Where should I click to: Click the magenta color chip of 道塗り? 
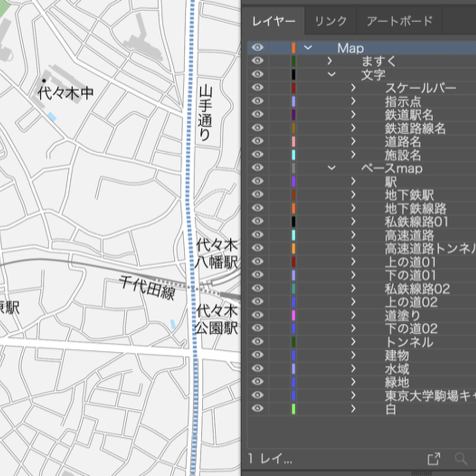click(293, 315)
